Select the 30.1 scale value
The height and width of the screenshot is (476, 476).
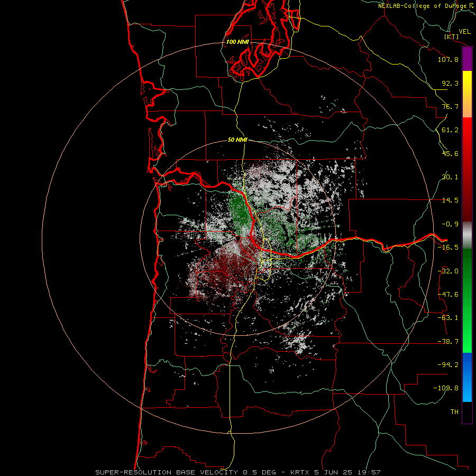tap(450, 177)
